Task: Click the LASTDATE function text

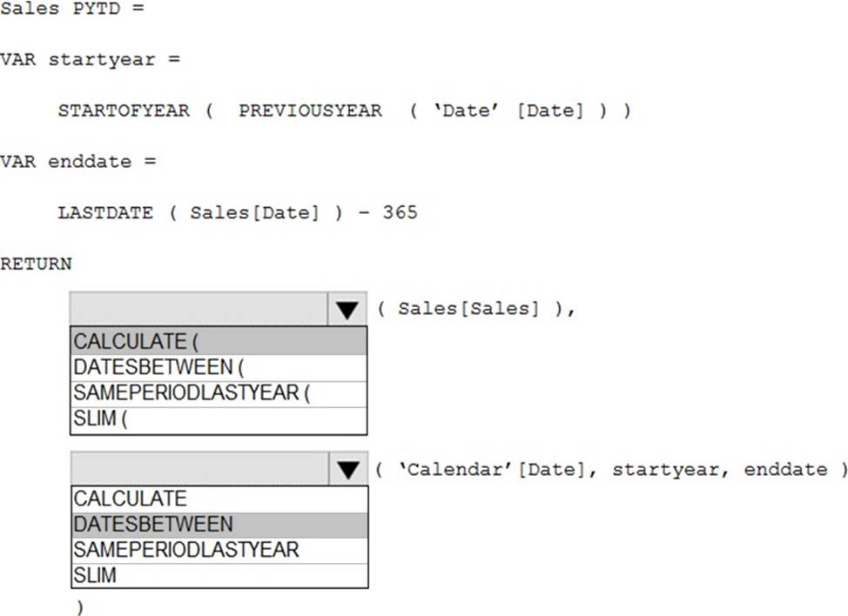Action: coord(105,212)
